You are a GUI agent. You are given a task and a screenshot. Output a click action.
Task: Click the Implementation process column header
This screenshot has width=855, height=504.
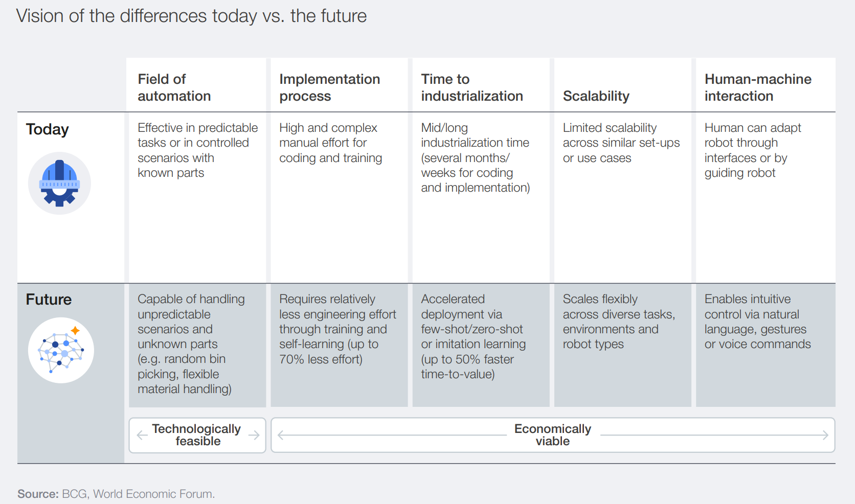(x=329, y=87)
